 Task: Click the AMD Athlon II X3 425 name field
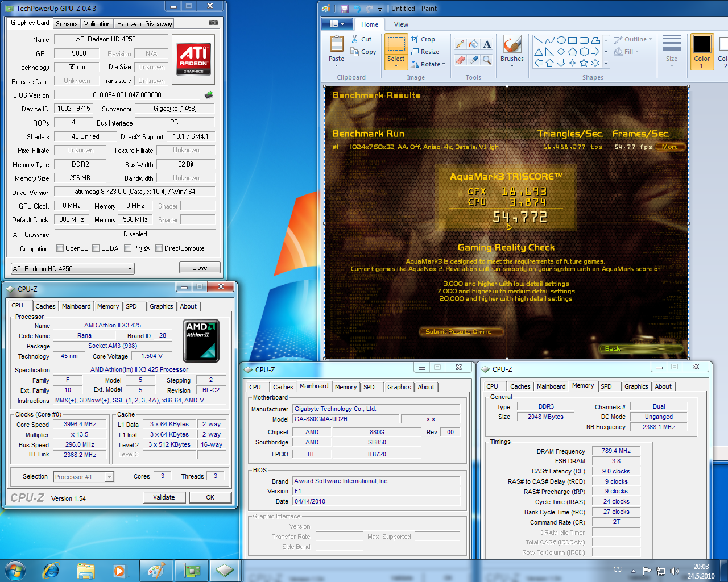(113, 325)
